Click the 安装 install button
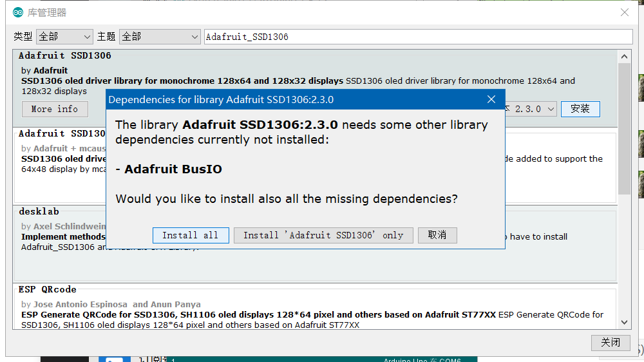Viewport: 644px width, 362px height. [x=580, y=109]
